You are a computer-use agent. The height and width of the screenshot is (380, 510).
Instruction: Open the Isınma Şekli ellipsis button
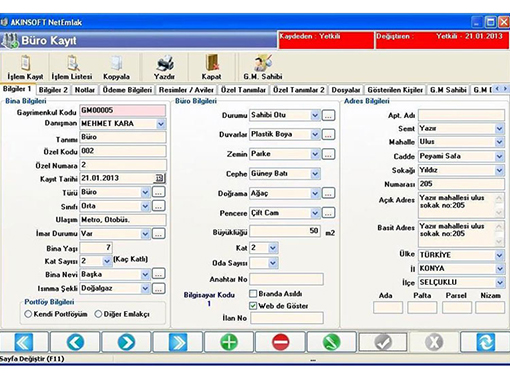(x=159, y=288)
